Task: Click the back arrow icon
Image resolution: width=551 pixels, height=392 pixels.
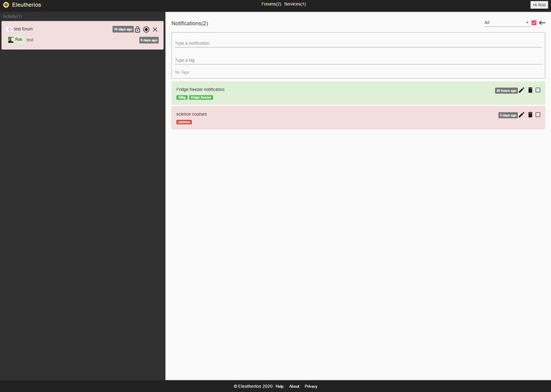Action: (x=542, y=23)
